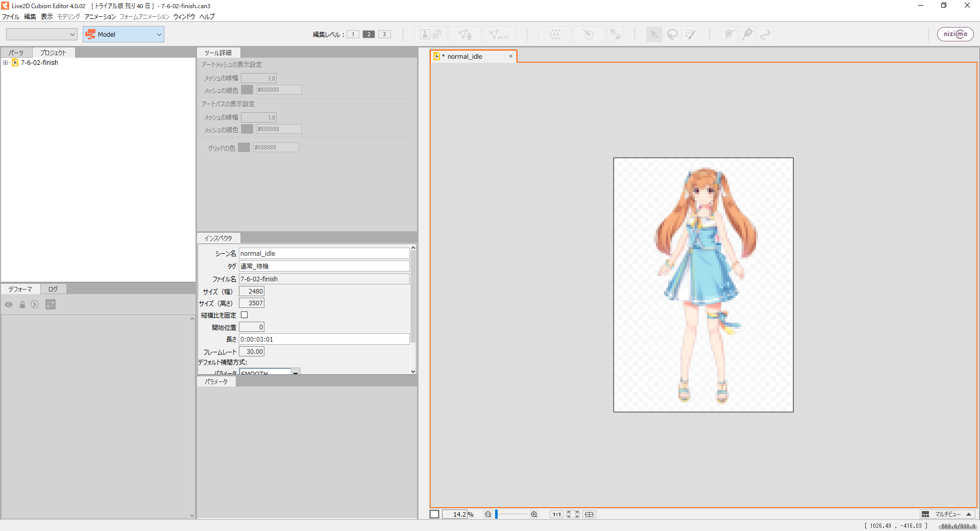Click the deformer panel right-arrow circle icon
980x531 pixels.
pos(35,304)
